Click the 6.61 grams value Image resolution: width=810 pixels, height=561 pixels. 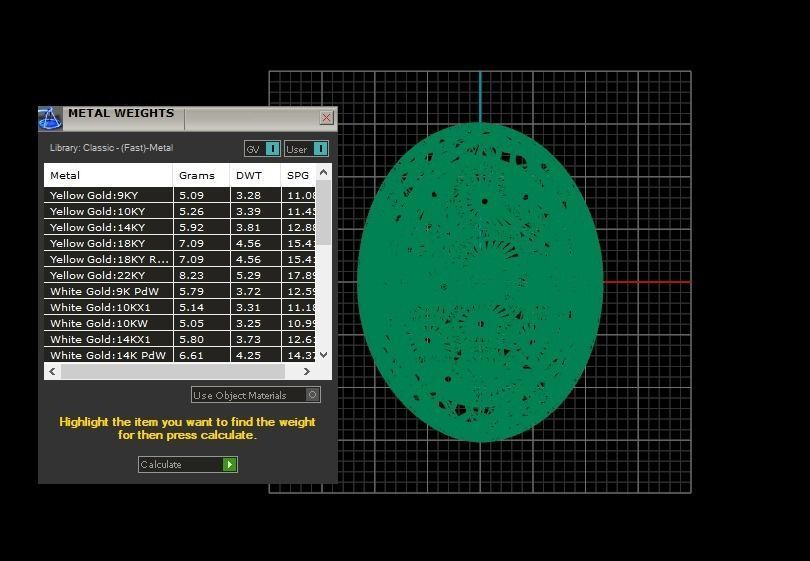pos(192,355)
